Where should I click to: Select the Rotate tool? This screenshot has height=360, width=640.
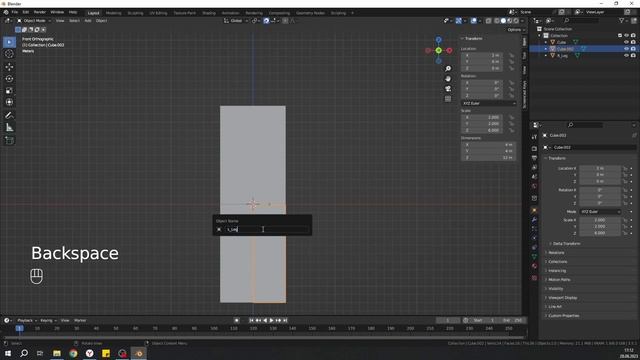(x=9, y=78)
